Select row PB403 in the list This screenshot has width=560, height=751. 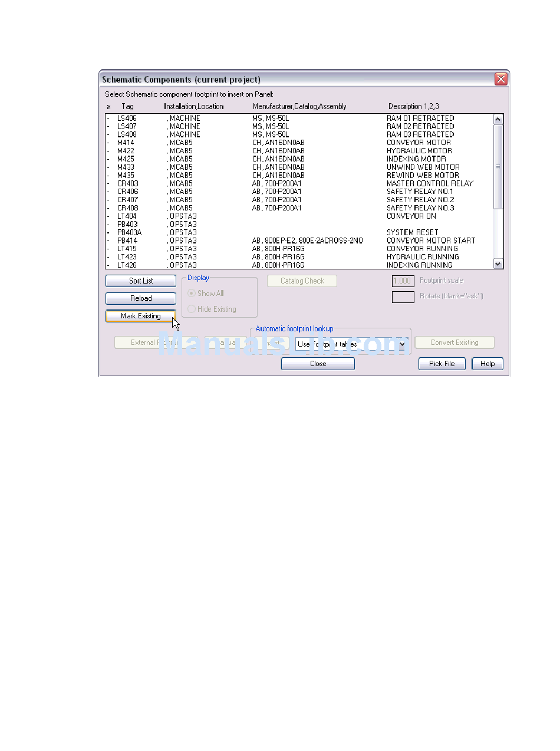click(299, 225)
